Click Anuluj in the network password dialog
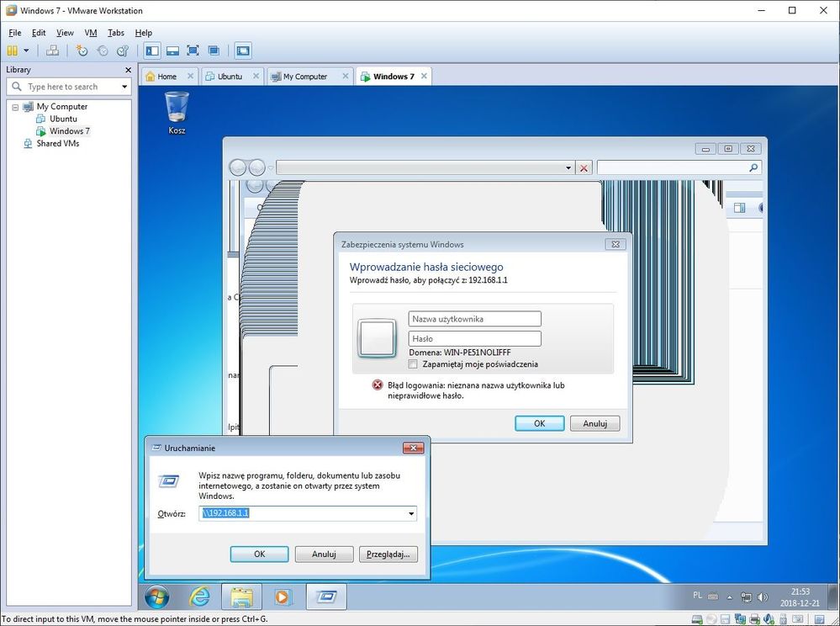Image resolution: width=840 pixels, height=626 pixels. [x=594, y=423]
